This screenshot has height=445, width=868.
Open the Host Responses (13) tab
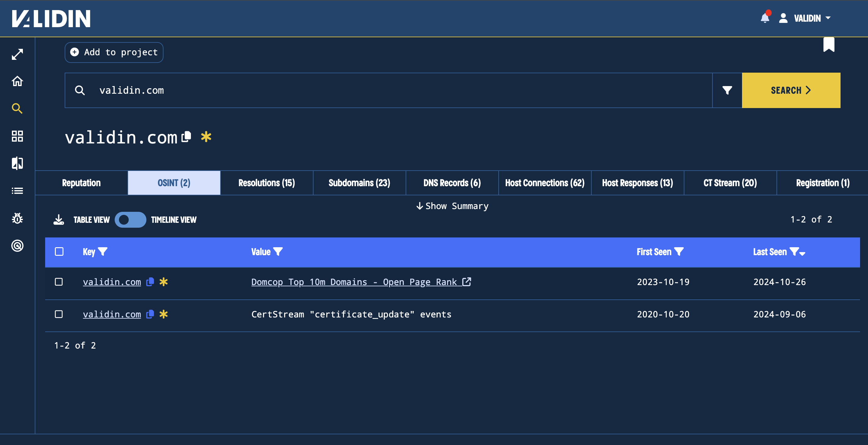point(637,183)
